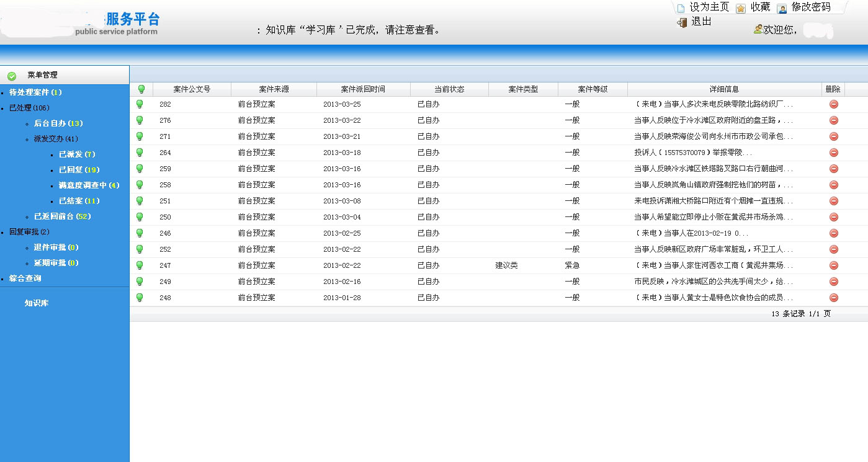Click 设为主页 link
The height and width of the screenshot is (462, 868).
click(709, 7)
